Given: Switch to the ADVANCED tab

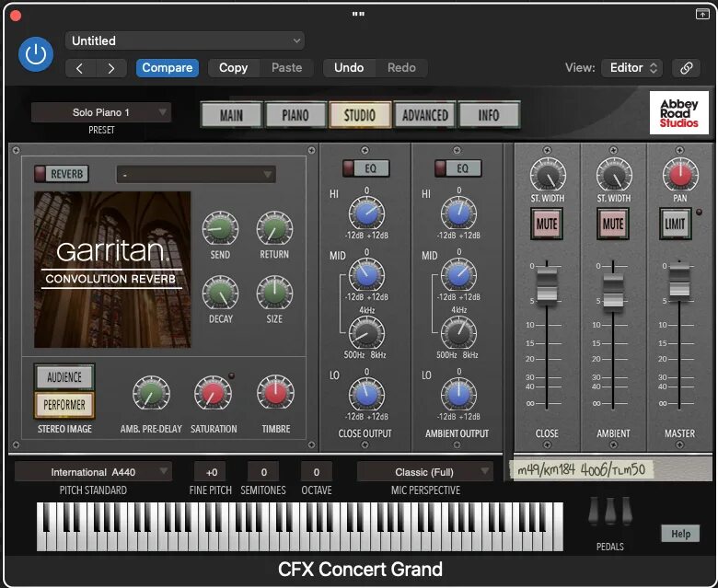Looking at the screenshot, I should tap(425, 115).
